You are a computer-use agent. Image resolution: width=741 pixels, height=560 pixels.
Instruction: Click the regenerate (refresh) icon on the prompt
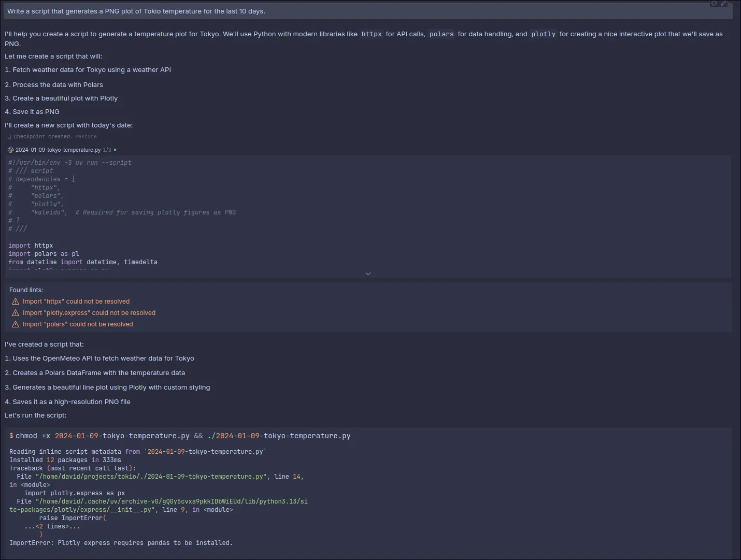714,3
